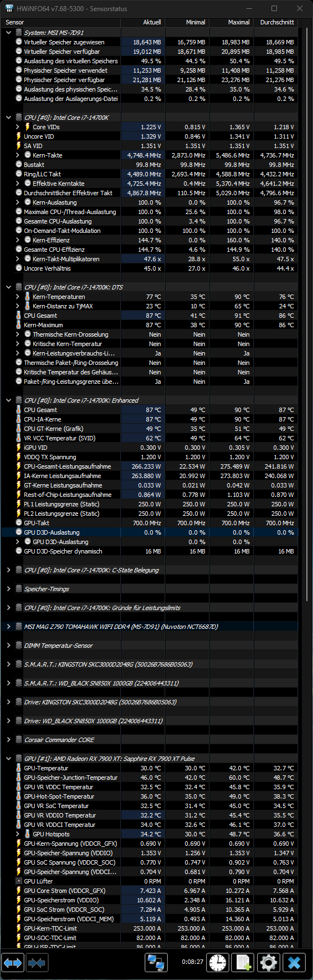The height and width of the screenshot is (980, 313).
Task: Expand the Kern-Takte row
Action: (x=17, y=155)
